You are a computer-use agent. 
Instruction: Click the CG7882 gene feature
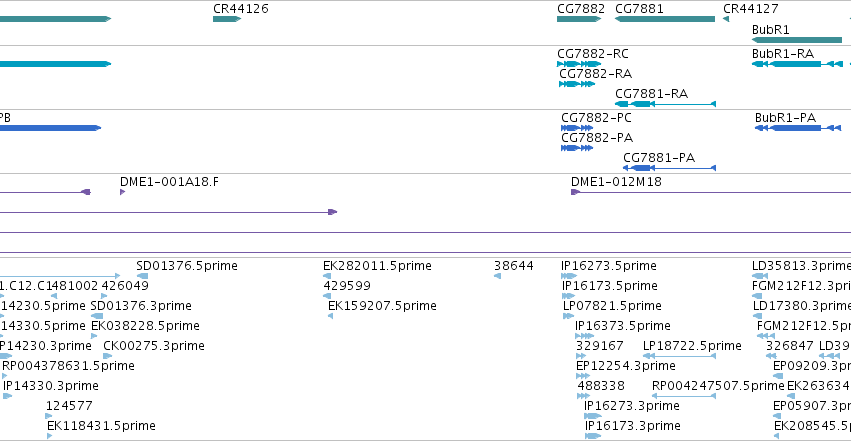click(579, 19)
